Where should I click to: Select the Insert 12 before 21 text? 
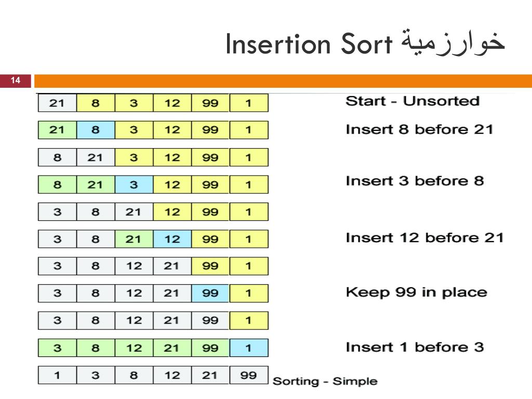(425, 237)
